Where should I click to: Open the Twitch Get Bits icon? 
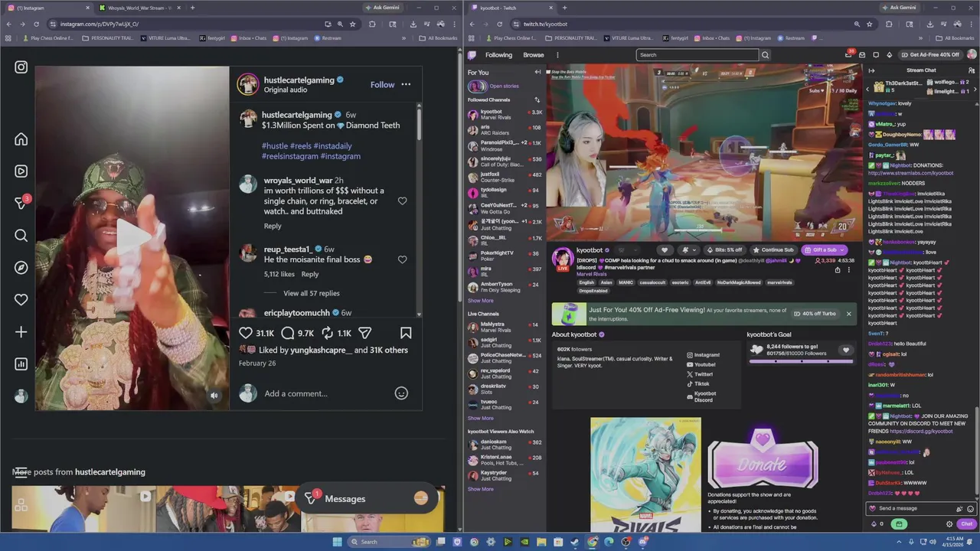[x=889, y=55]
